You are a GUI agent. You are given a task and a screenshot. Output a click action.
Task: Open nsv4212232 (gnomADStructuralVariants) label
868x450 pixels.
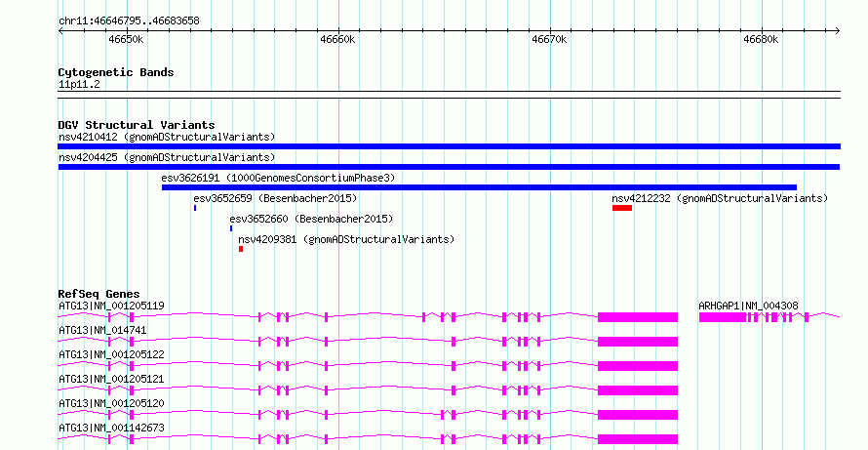click(x=720, y=198)
